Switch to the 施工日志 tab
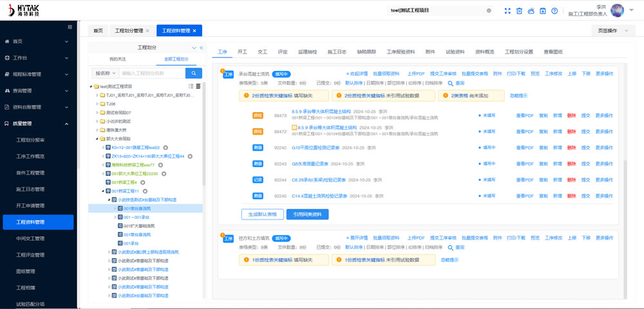644x309 pixels. click(x=337, y=51)
